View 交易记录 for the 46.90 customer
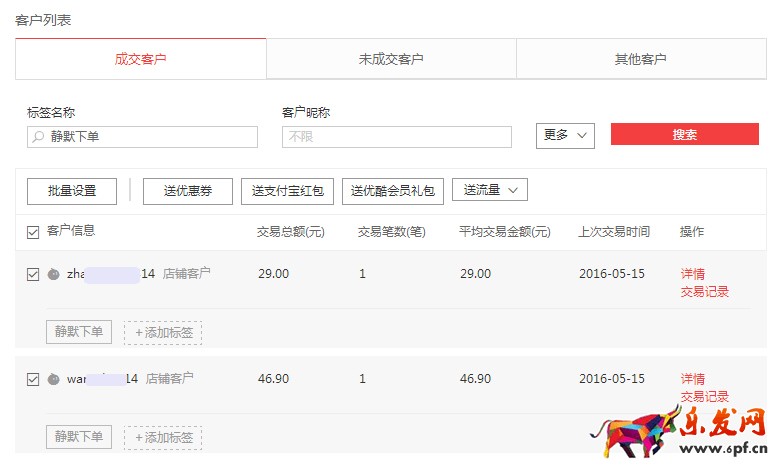The height and width of the screenshot is (469, 778). (x=704, y=397)
